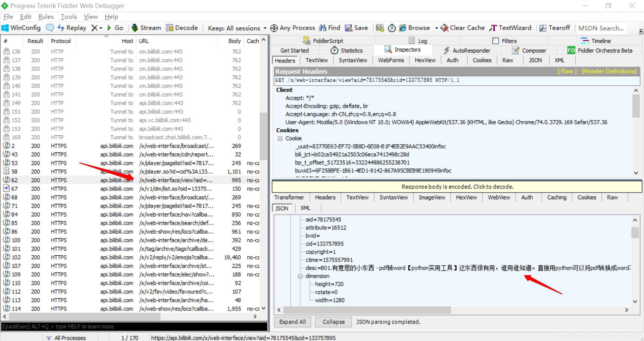Select the response Caching tab
This screenshot has width=644, height=341.
tap(557, 197)
